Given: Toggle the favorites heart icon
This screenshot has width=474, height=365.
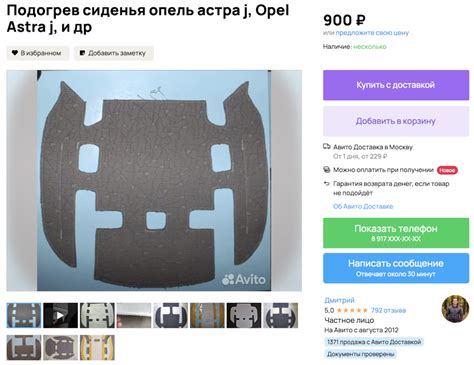Looking at the screenshot, I should pos(15,53).
